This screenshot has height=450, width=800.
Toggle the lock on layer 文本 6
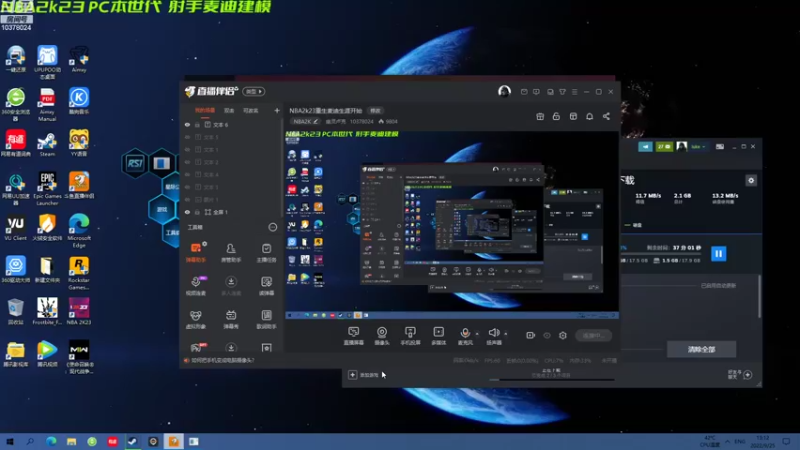(x=197, y=124)
